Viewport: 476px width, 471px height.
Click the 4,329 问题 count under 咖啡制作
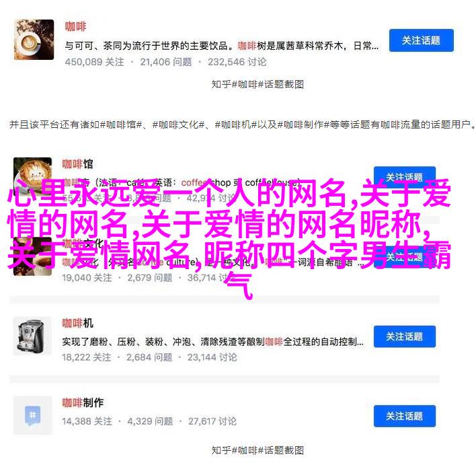click(150, 421)
